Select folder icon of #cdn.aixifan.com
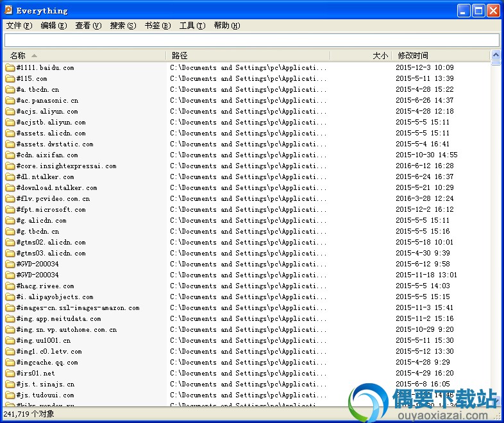The height and width of the screenshot is (423, 504). pos(10,155)
